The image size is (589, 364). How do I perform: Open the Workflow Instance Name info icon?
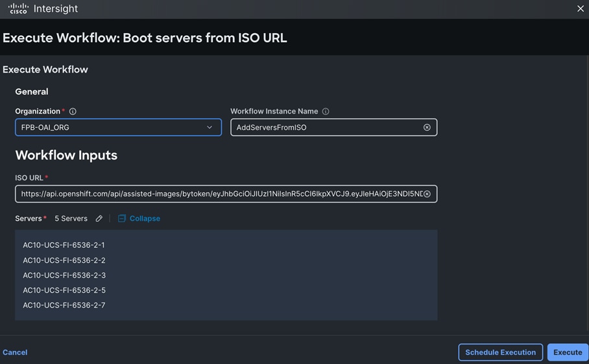(x=326, y=112)
